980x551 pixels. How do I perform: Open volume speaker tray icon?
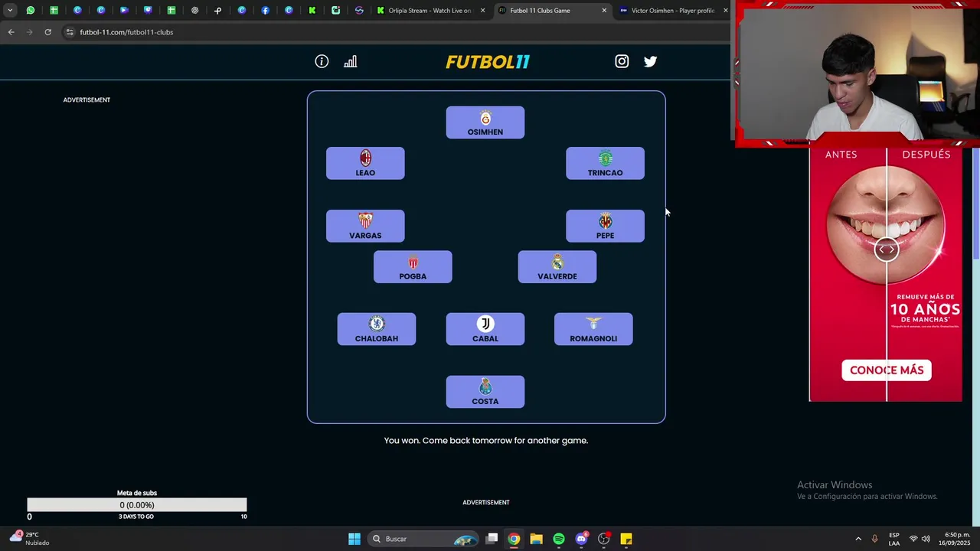[926, 539]
